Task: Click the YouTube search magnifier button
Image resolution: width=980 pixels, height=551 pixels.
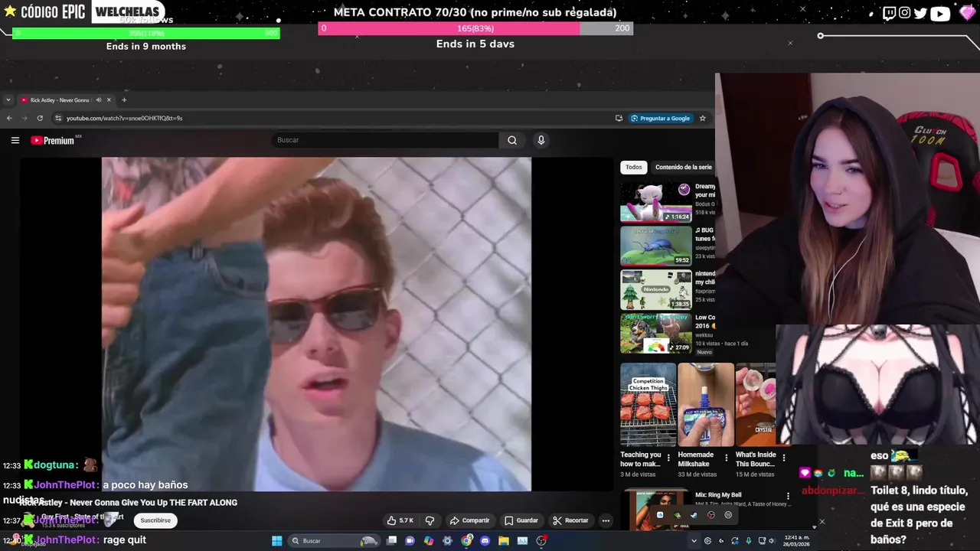Action: 512,140
